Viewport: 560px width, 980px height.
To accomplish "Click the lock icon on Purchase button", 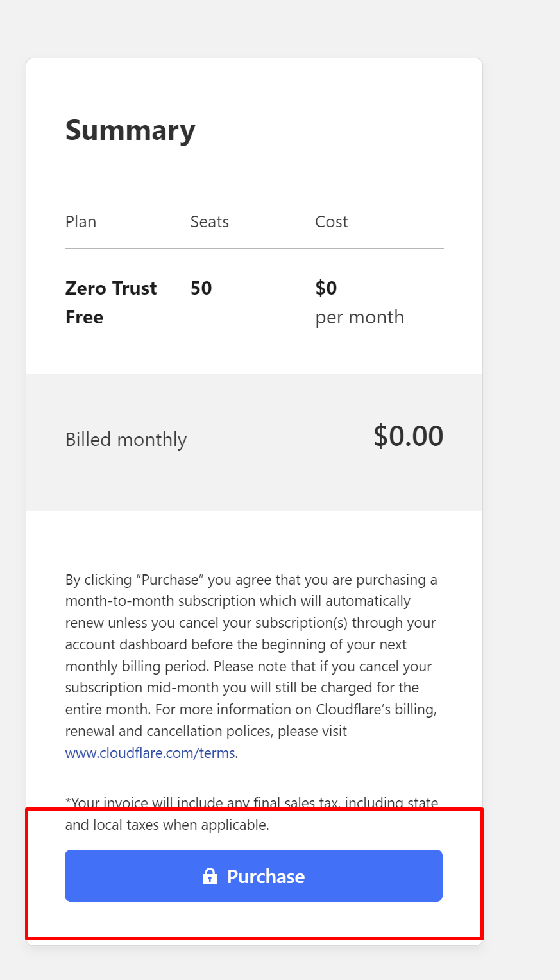I will coord(210,876).
